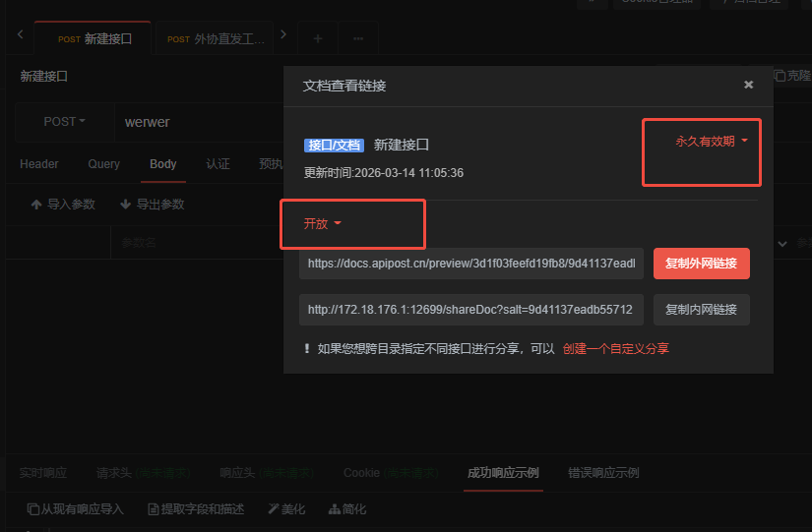Click the 参数名 column field
The width and height of the screenshot is (812, 532).
[x=197, y=242]
